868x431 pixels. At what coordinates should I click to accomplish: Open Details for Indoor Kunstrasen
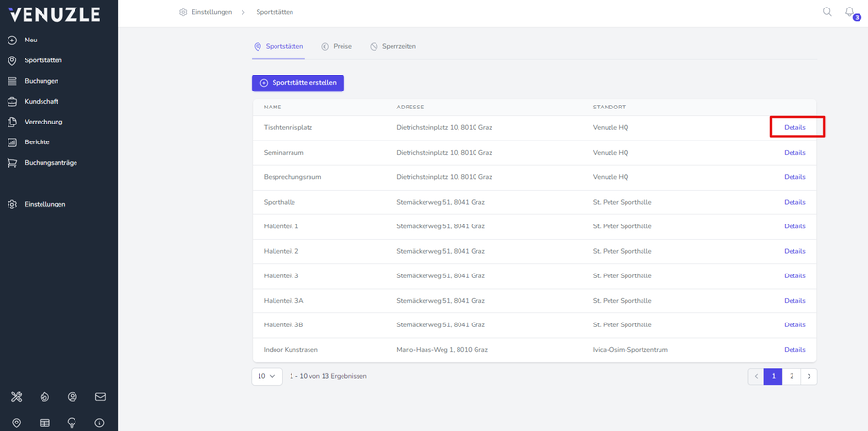click(794, 350)
